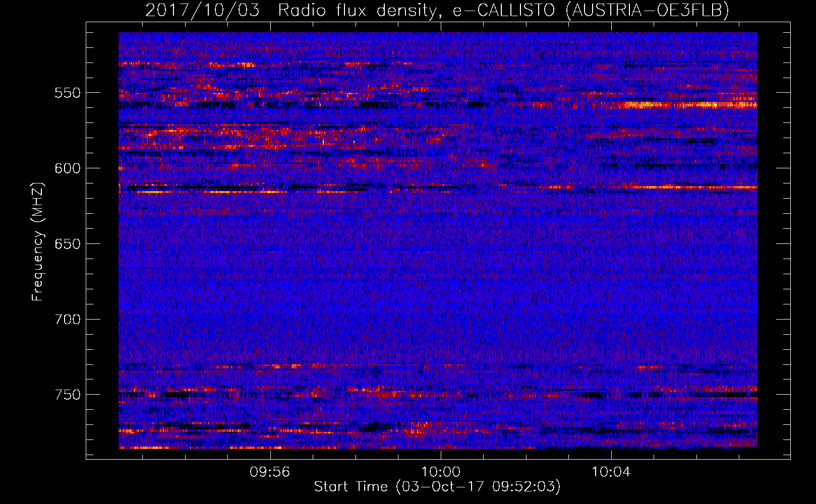The width and height of the screenshot is (816, 504).
Task: Click the "Frequency (MHZ)" axis label
Action: point(38,241)
